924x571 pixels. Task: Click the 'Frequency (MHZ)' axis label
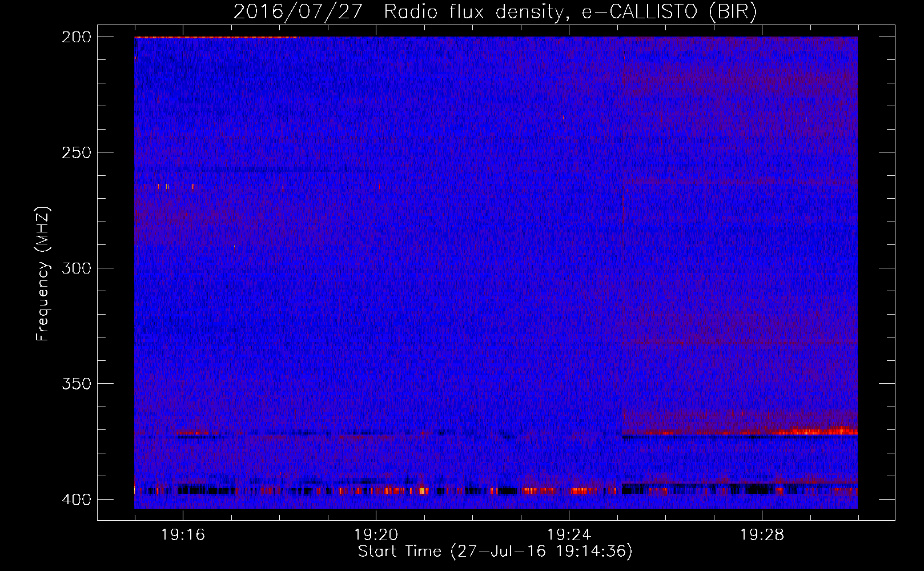43,274
